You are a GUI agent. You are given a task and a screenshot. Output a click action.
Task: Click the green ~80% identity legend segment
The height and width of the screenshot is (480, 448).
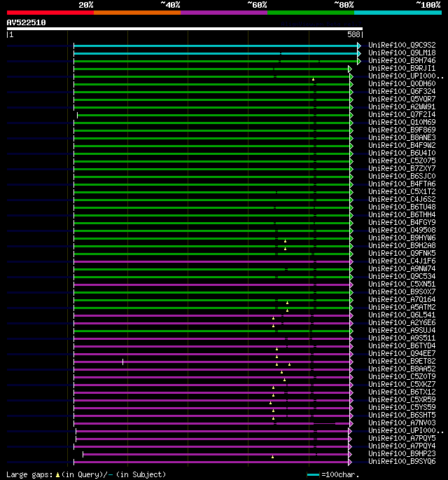[311, 13]
